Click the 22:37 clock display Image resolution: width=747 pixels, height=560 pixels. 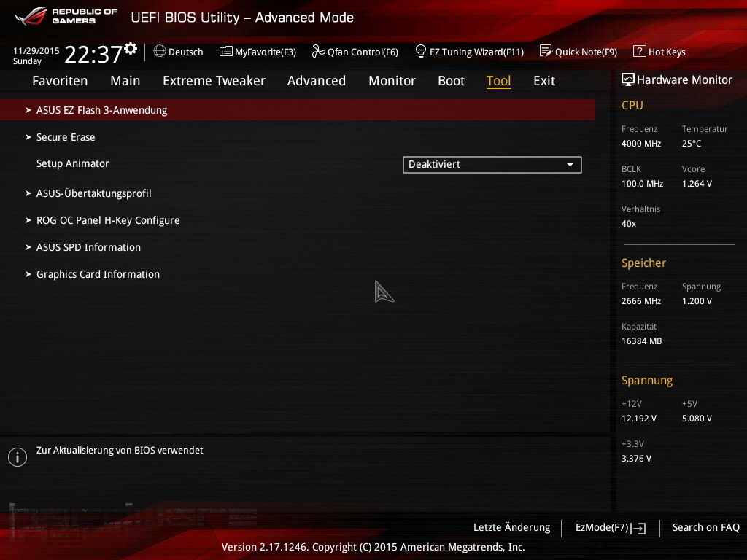(93, 54)
